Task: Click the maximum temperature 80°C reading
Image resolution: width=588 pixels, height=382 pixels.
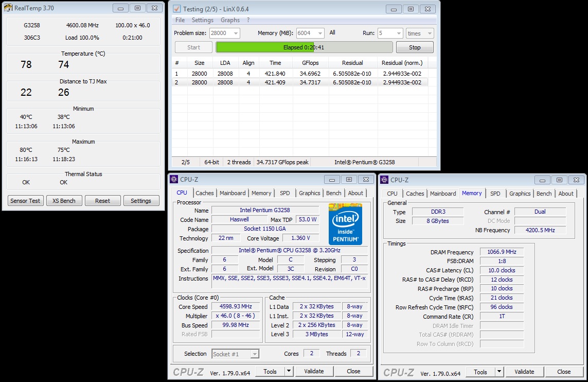Action: coord(26,150)
